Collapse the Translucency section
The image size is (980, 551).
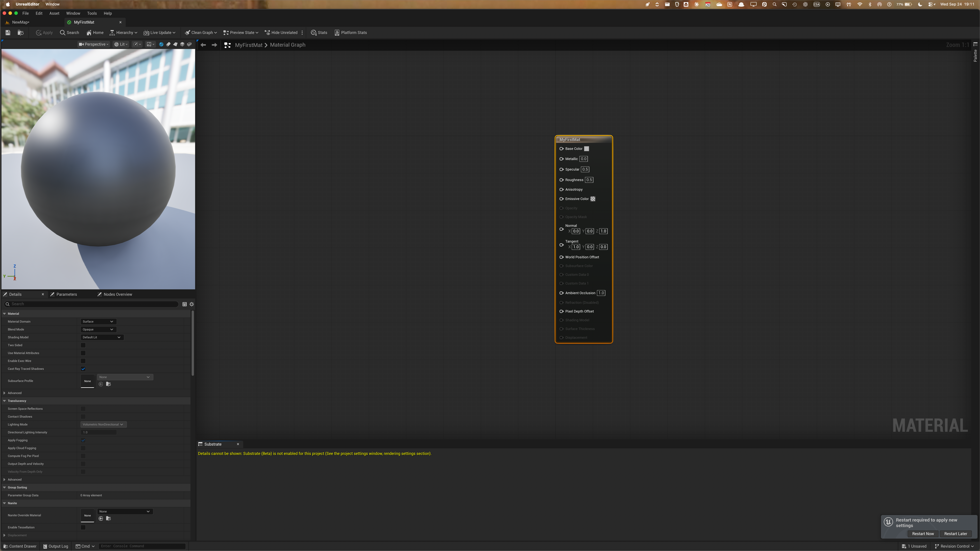tap(5, 401)
